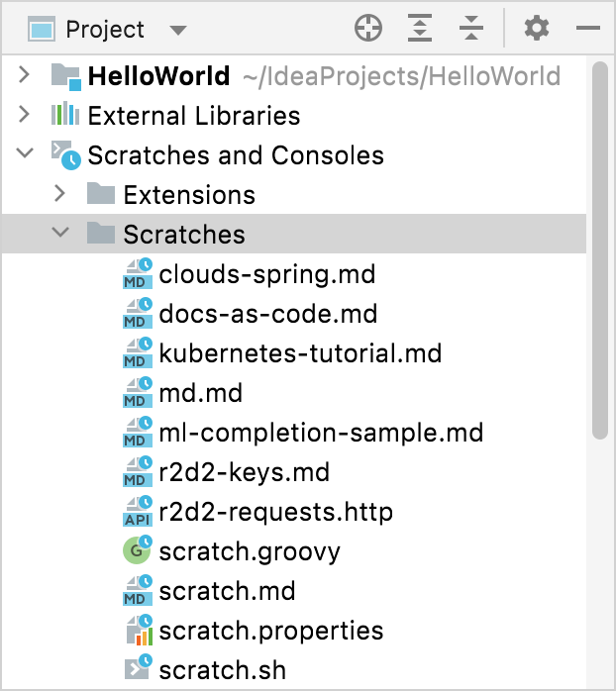The height and width of the screenshot is (691, 616).
Task: Expand the Extensions folder
Action: [59, 194]
